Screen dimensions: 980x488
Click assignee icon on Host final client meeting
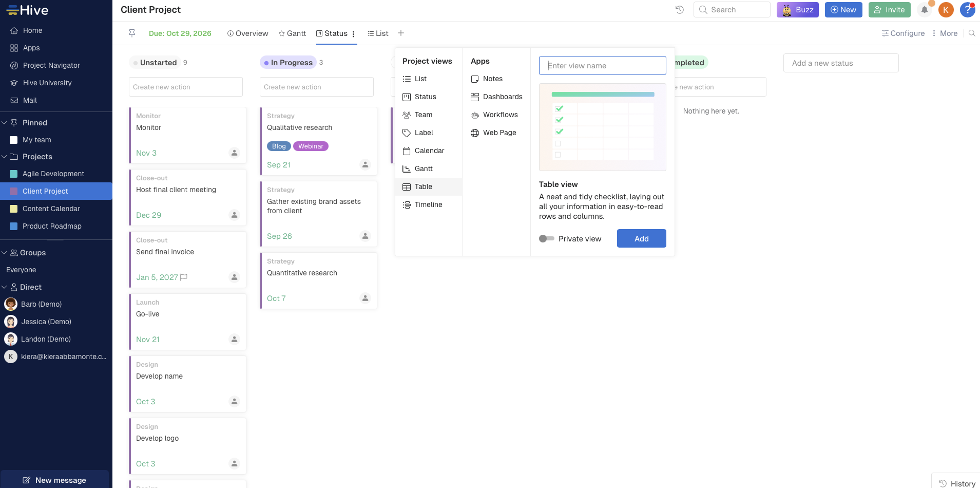(235, 215)
